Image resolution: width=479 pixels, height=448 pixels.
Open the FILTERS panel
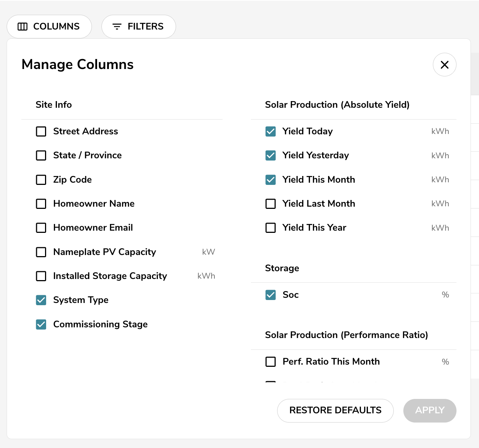138,26
